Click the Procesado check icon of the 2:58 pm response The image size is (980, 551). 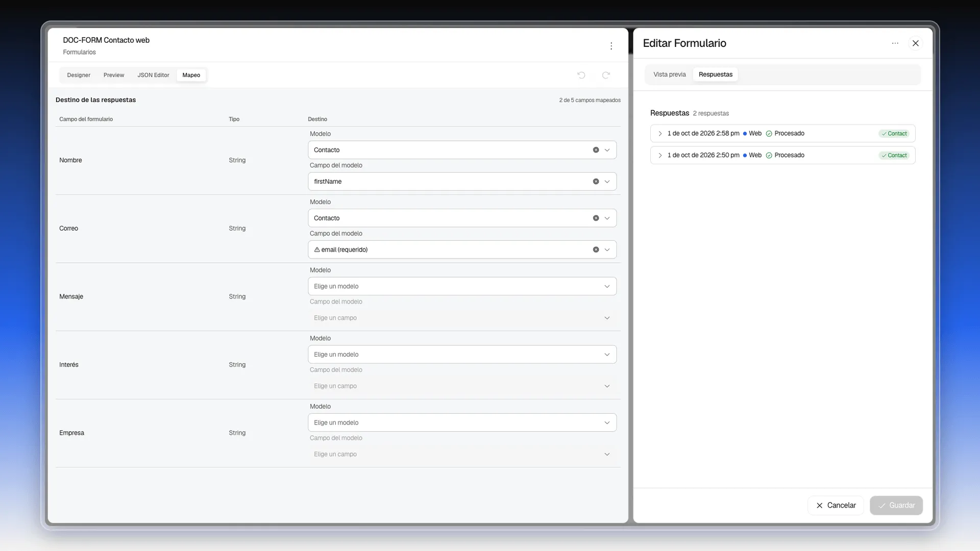[769, 134]
